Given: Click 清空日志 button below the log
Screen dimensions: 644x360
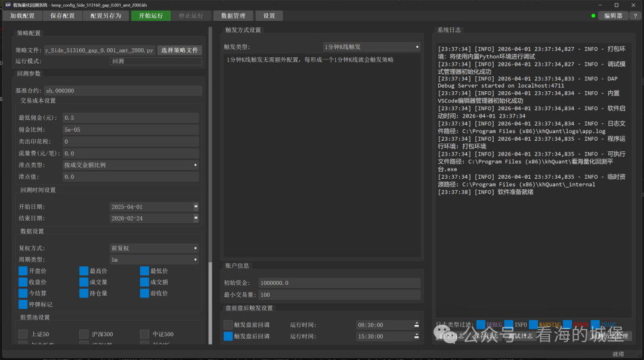Looking at the screenshot, I should [x=452, y=336].
